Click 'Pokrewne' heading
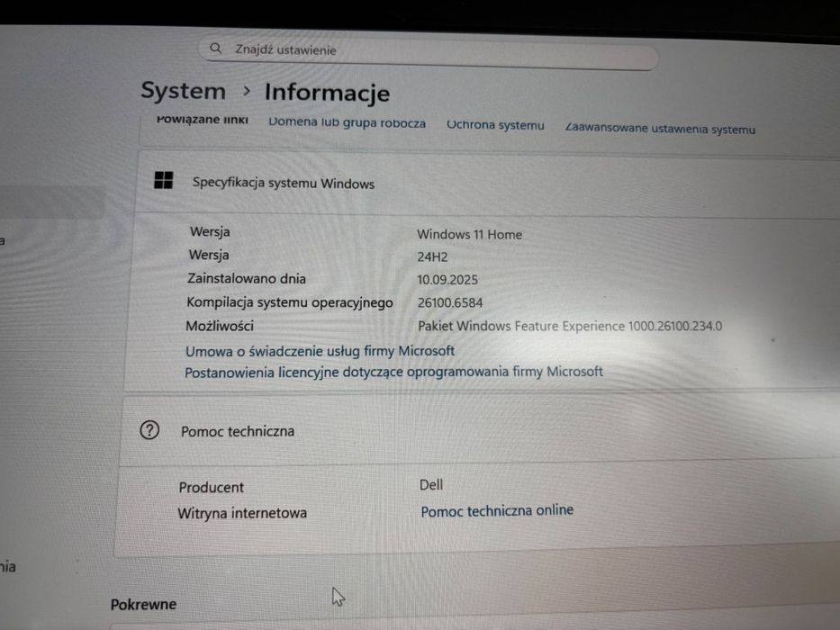The height and width of the screenshot is (630, 840). pos(143,604)
